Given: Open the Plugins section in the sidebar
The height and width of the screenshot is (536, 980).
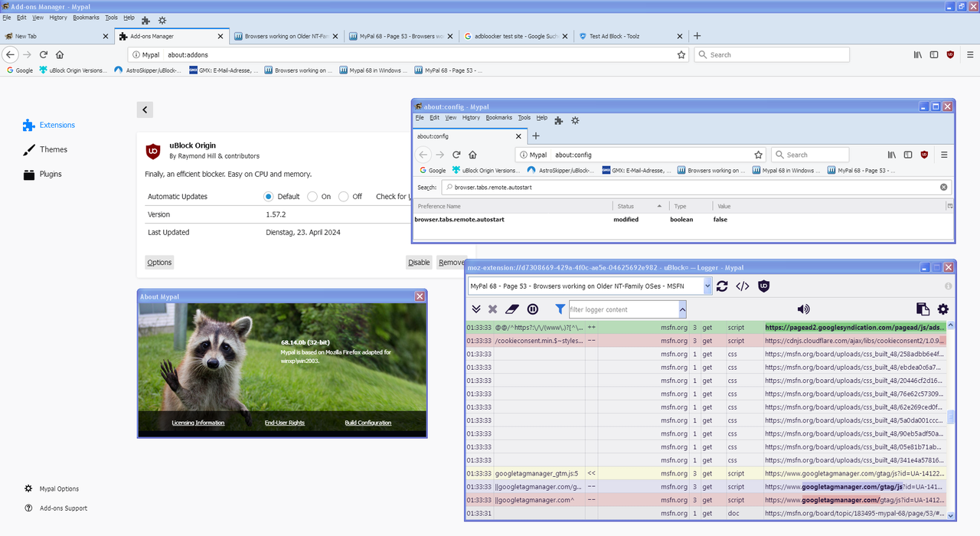Looking at the screenshot, I should coord(43,174).
